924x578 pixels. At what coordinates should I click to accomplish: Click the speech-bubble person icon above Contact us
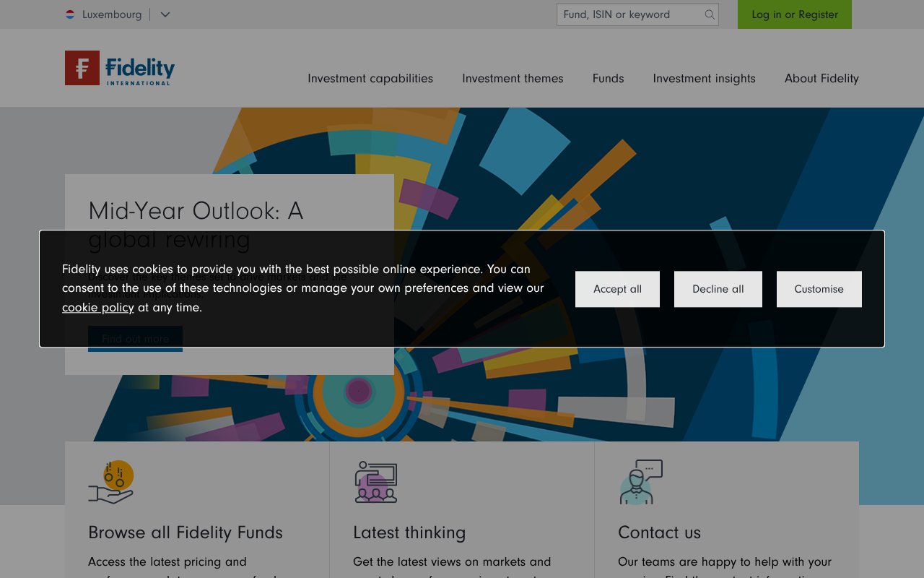click(640, 481)
